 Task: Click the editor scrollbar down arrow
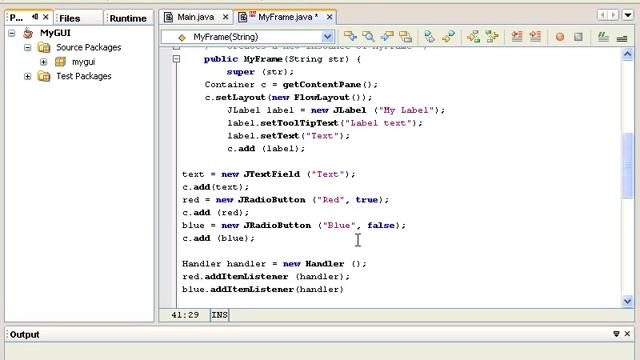click(627, 301)
